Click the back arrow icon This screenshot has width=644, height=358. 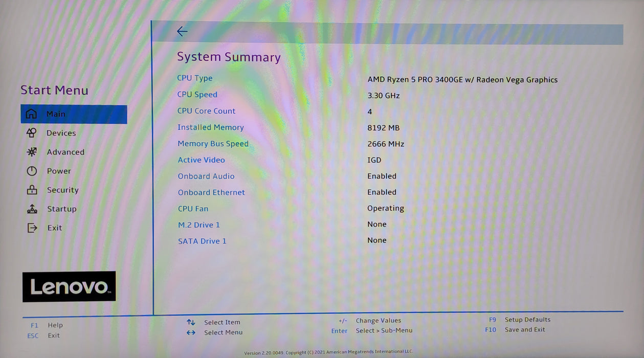tap(182, 32)
